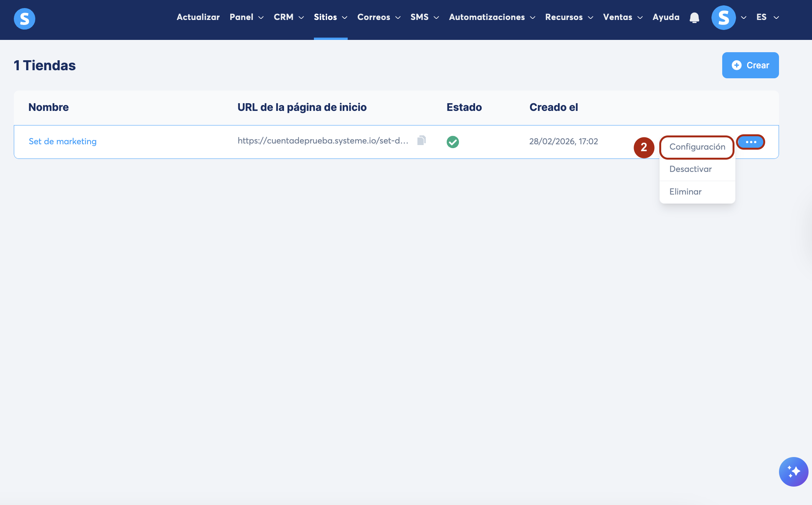Click the Crear button
The width and height of the screenshot is (812, 505).
pos(750,65)
